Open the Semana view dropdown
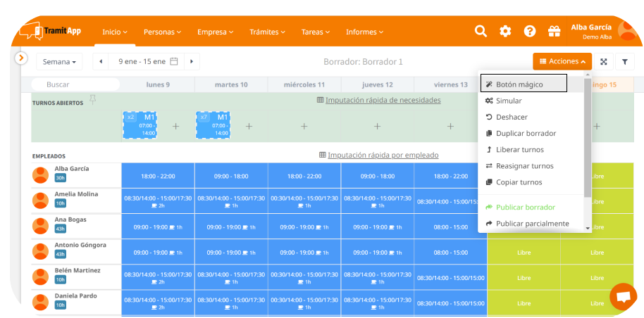This screenshot has height=318, width=644. [59, 62]
